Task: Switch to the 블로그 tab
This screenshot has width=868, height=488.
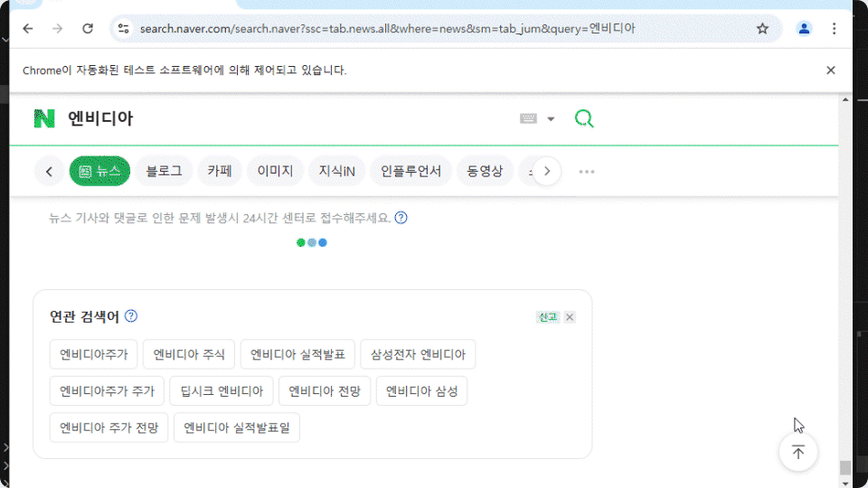Action: click(164, 171)
